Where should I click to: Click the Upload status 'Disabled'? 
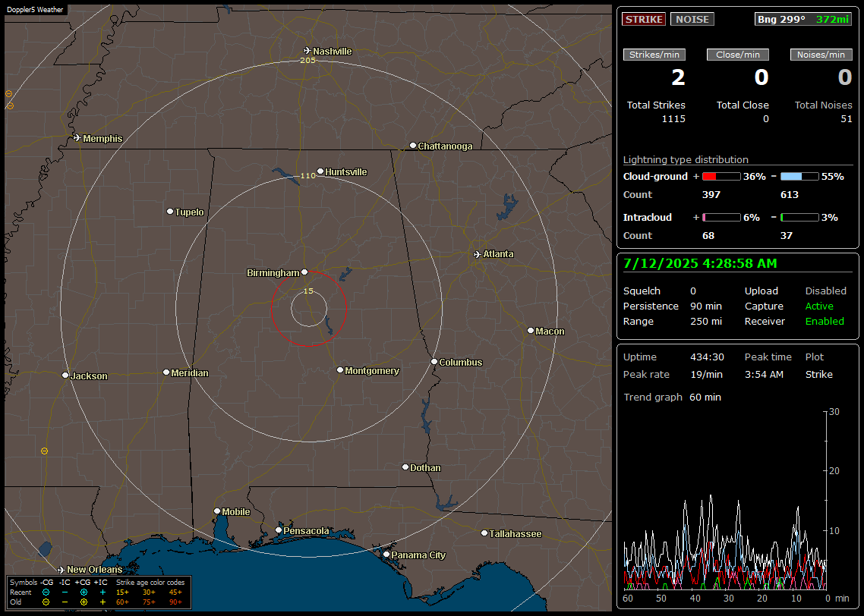coord(825,291)
